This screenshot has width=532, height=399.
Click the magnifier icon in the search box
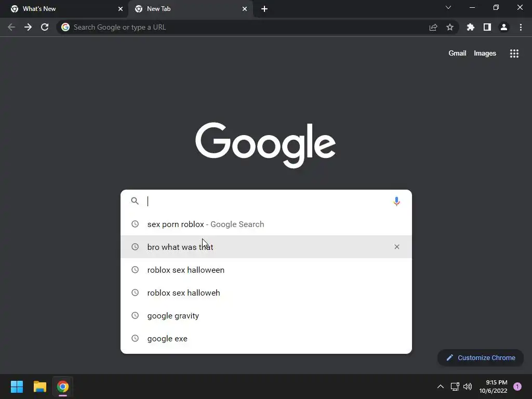click(135, 201)
